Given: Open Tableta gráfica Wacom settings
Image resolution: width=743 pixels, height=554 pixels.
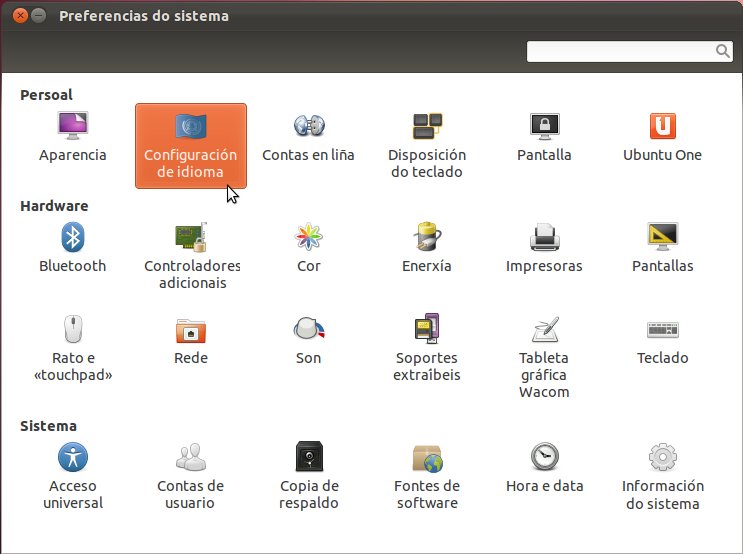Looking at the screenshot, I should (544, 357).
